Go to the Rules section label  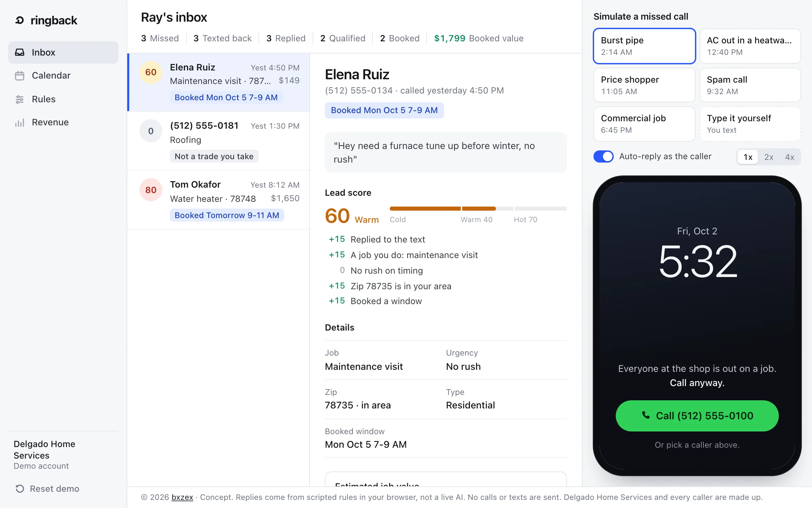44,99
